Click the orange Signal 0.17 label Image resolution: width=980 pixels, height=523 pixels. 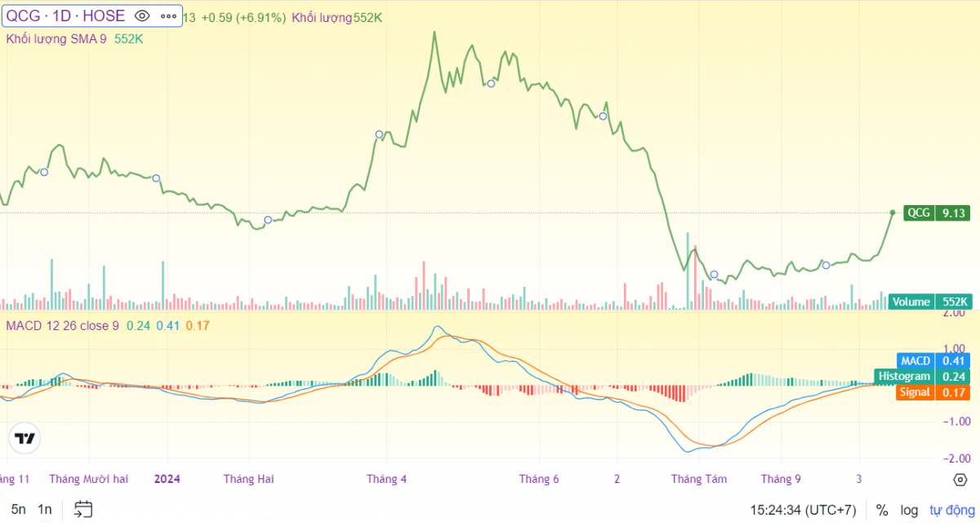coord(933,392)
